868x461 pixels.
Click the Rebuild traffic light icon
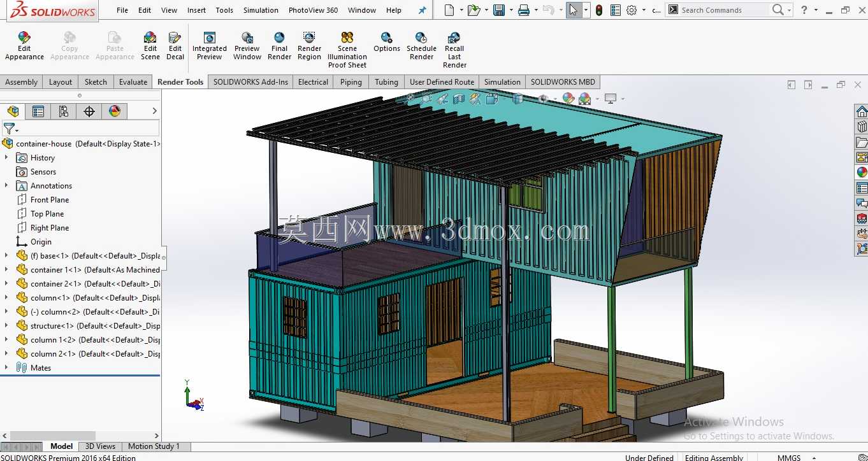click(x=598, y=10)
